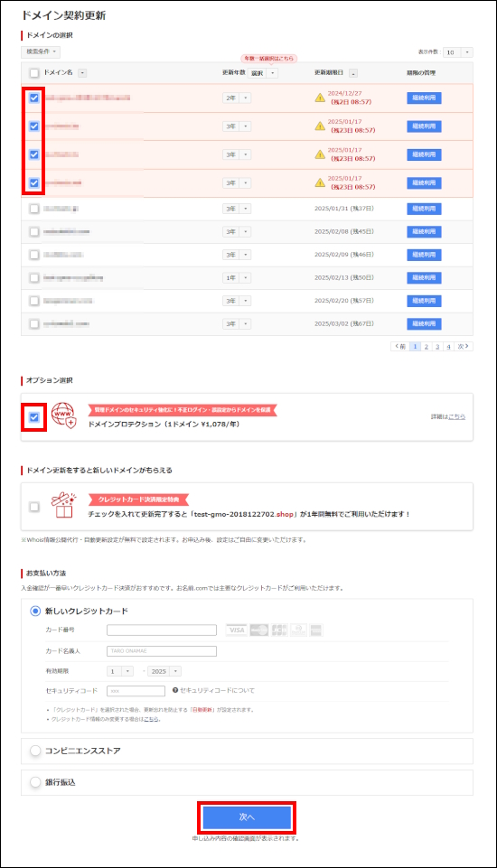Image resolution: width=497 pixels, height=868 pixels.
Task: Open the 1年 dropdown in the 2025/02/13 row
Action: click(237, 277)
